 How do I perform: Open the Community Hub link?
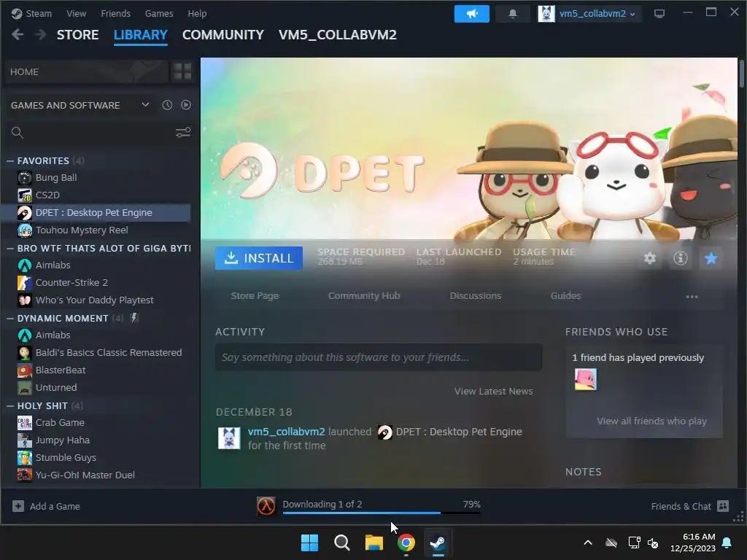pos(364,296)
